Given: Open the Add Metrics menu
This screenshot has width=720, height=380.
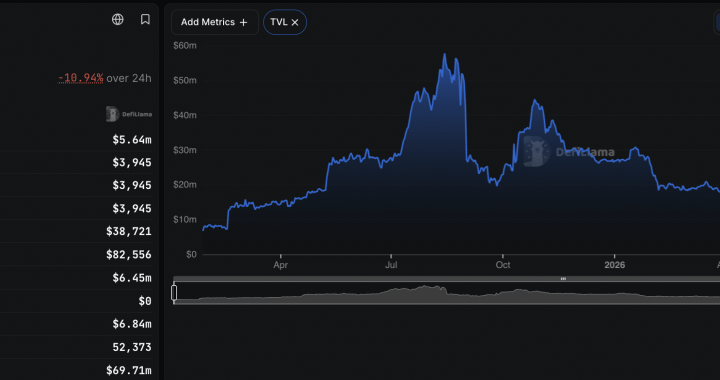Looking at the screenshot, I should [214, 22].
